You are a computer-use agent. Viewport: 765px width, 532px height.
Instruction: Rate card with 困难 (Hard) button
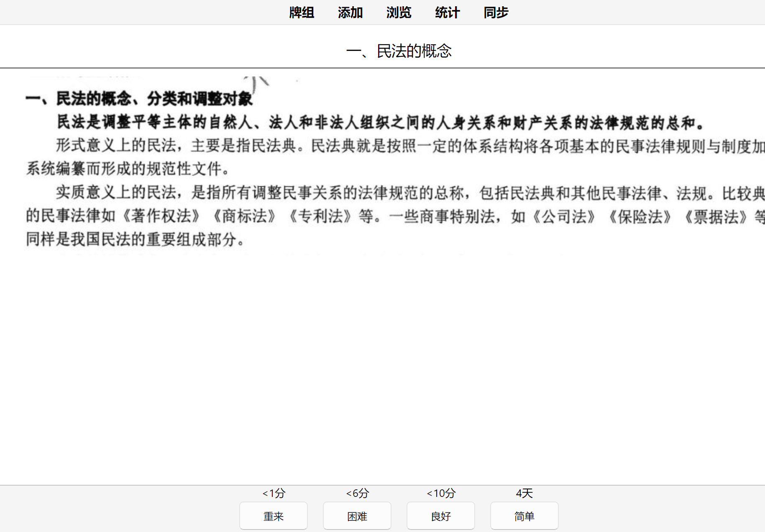pos(357,516)
